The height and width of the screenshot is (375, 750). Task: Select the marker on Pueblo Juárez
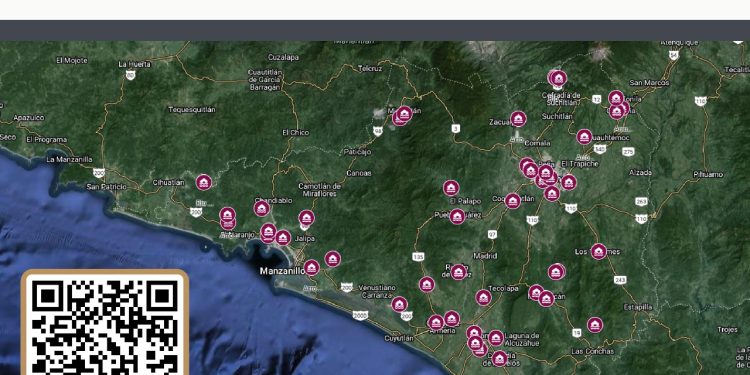[457, 216]
